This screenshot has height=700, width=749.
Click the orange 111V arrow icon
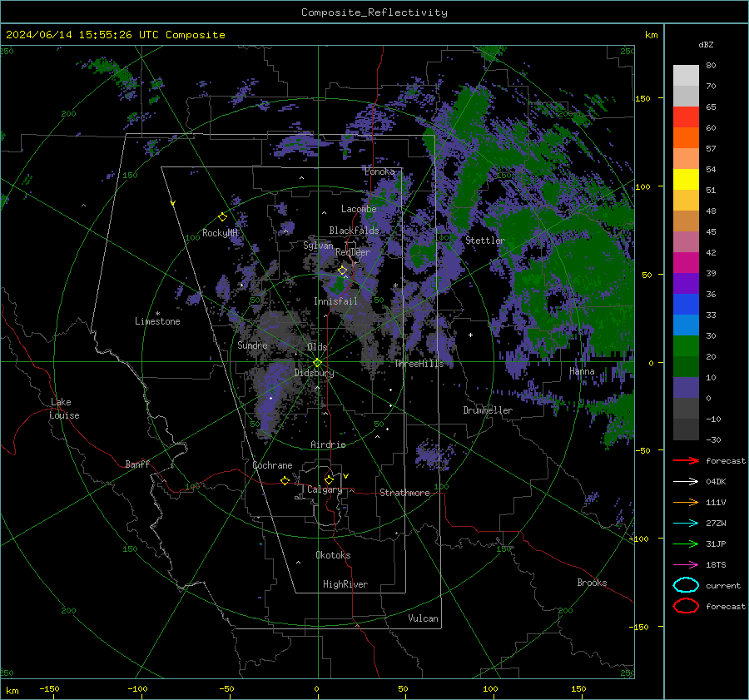coord(686,502)
